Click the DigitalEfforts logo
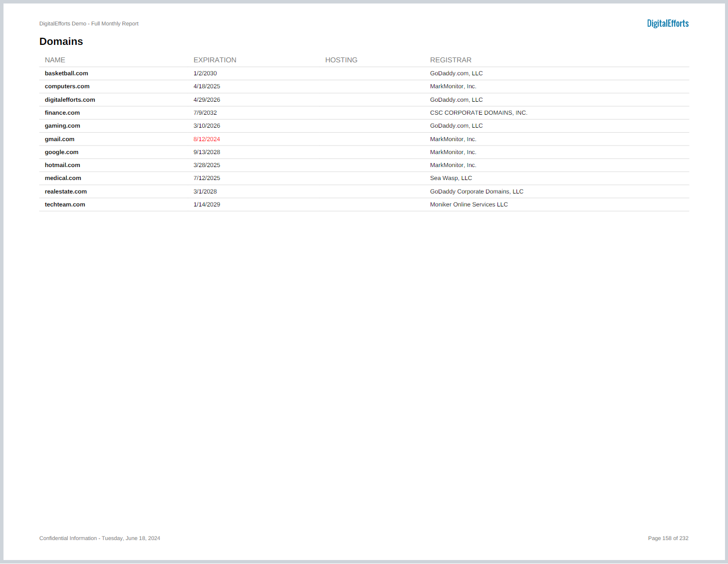The width and height of the screenshot is (728, 564). 668,23
